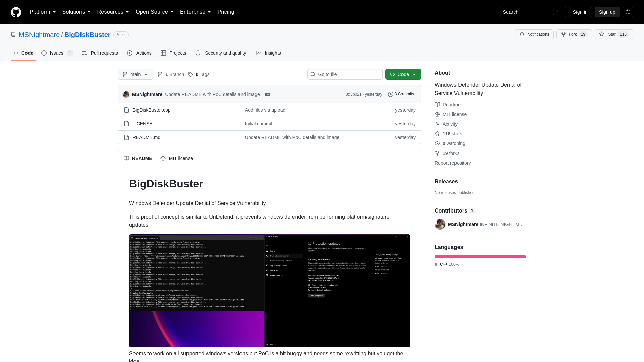This screenshot has width=644, height=362.
Task: Click the repository icon beside MSNightmare
Action: coord(13,35)
